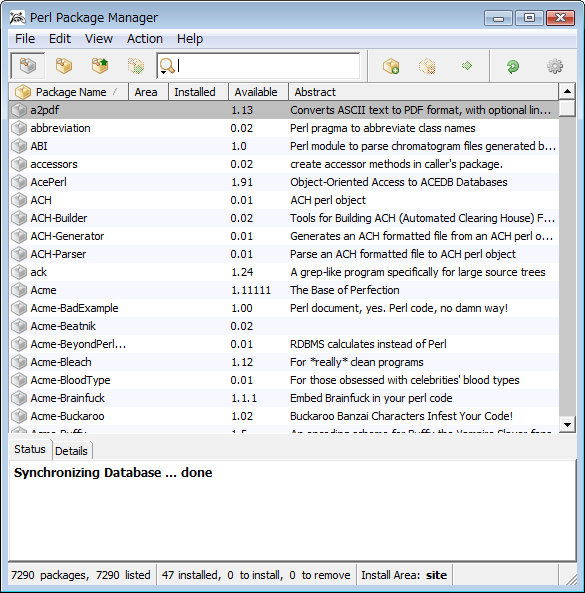This screenshot has width=585, height=593.
Task: Sort by the Package Name column header
Action: (68, 92)
